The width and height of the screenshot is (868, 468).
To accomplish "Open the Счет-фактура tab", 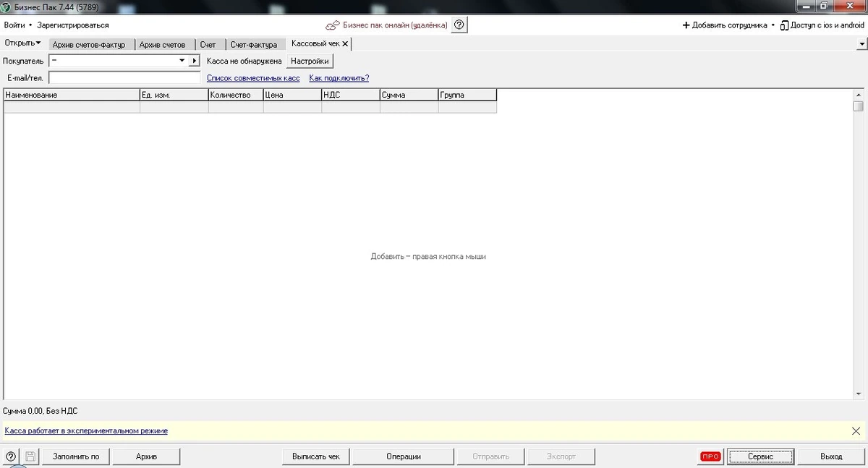I will coord(254,45).
